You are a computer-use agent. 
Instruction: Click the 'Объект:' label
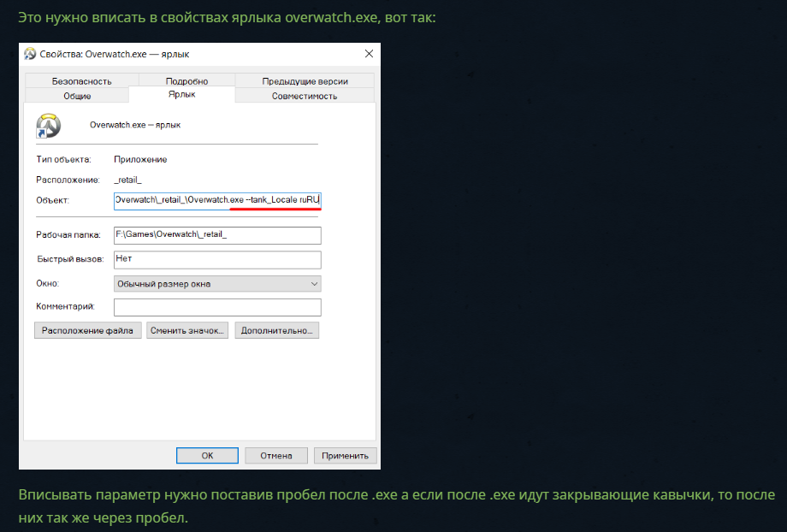(x=53, y=200)
